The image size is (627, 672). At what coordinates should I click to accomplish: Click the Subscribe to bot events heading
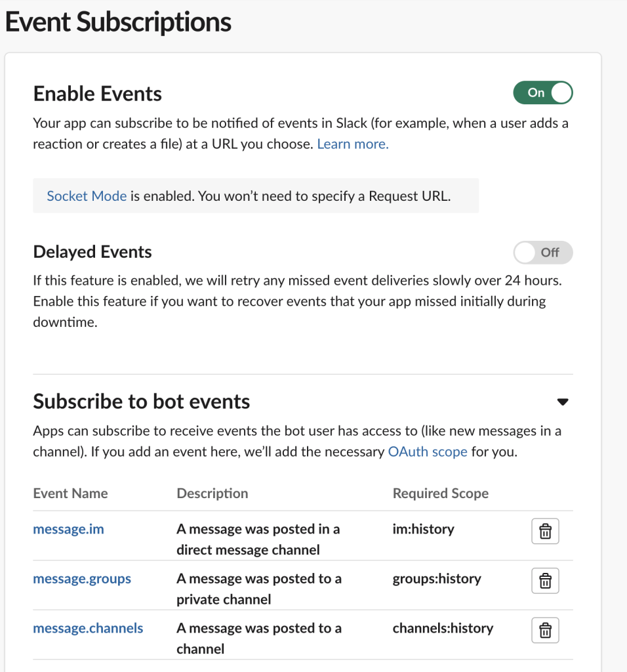tap(142, 402)
